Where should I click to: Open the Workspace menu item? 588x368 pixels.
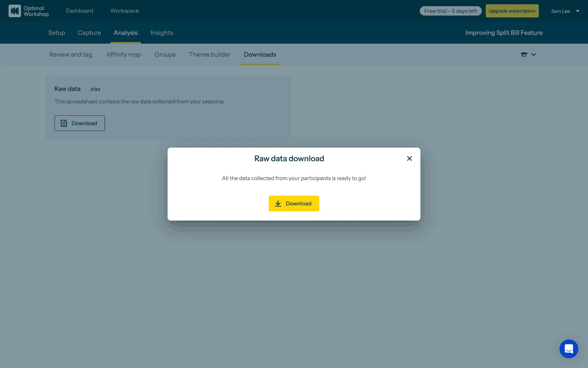(x=124, y=11)
